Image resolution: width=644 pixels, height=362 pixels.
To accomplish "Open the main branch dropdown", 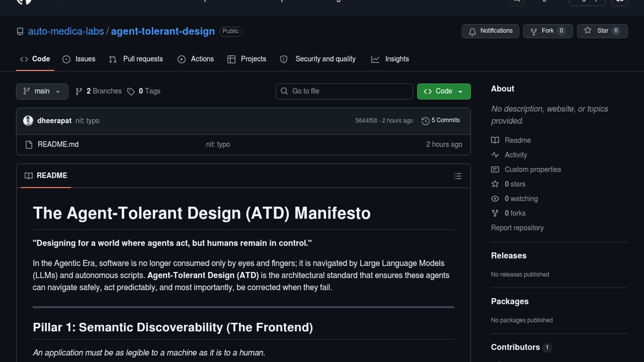I will coord(42,91).
